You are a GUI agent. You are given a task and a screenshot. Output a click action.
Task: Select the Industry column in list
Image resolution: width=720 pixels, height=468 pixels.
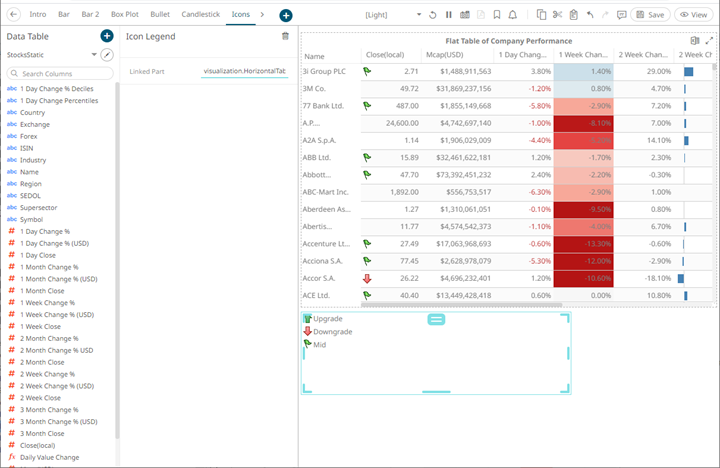click(33, 160)
